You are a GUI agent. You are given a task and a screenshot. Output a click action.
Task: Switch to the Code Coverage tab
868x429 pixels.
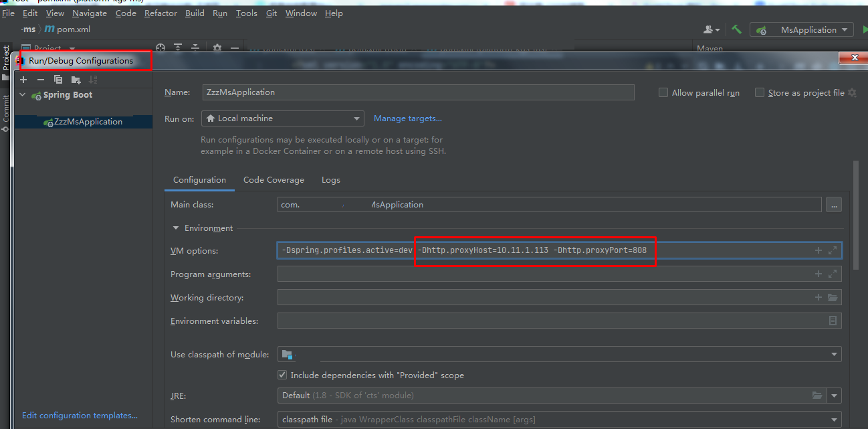(x=274, y=180)
